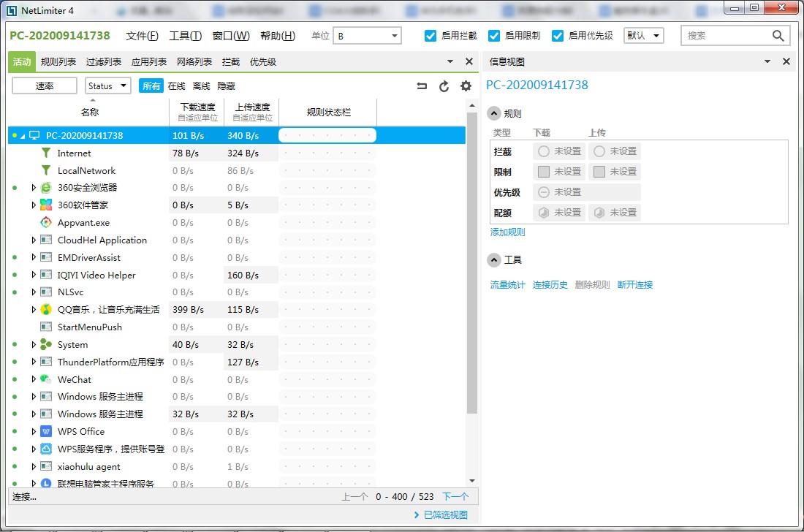
Task: Expand the QQ音乐 tree item arrow
Action: tap(34, 309)
